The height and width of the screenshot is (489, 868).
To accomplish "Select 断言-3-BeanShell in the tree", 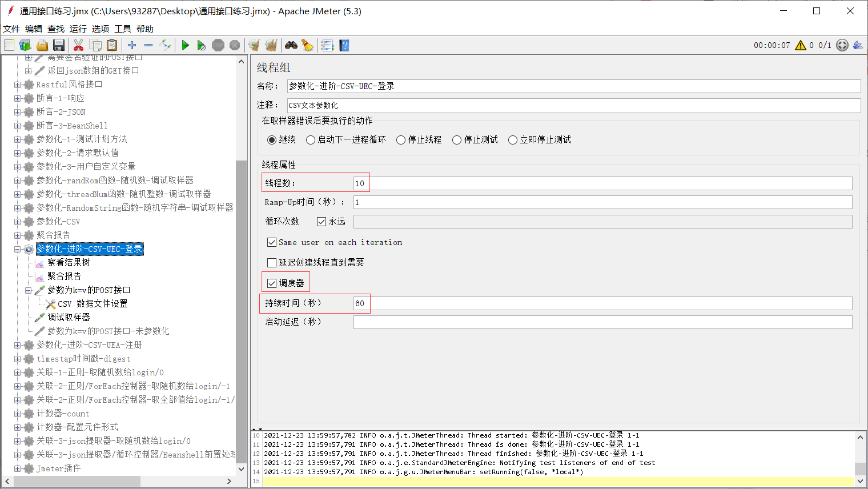I will [x=72, y=126].
